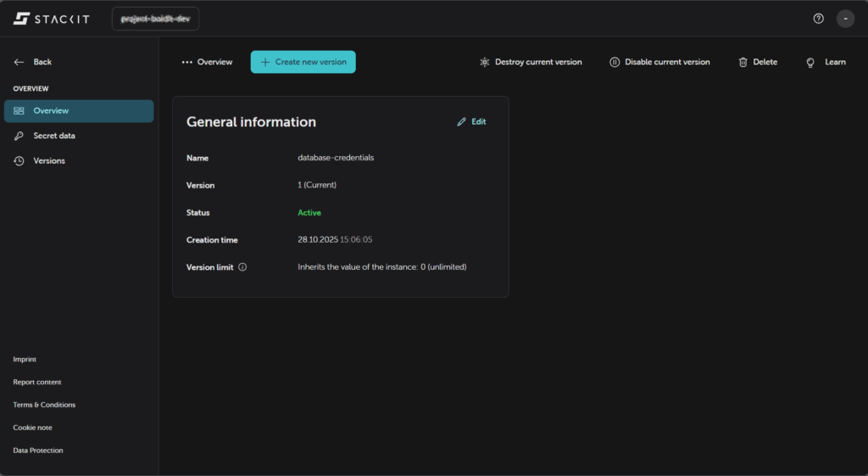Click Disable current version

pyautogui.click(x=659, y=62)
